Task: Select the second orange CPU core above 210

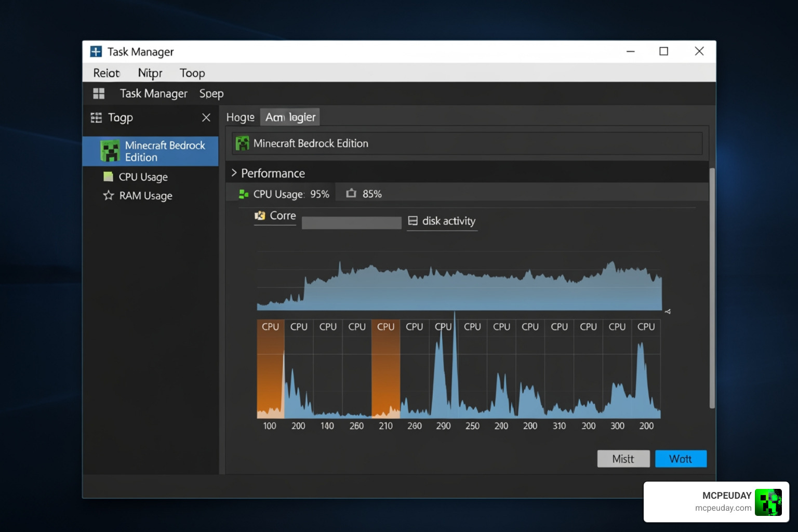Action: 385,369
